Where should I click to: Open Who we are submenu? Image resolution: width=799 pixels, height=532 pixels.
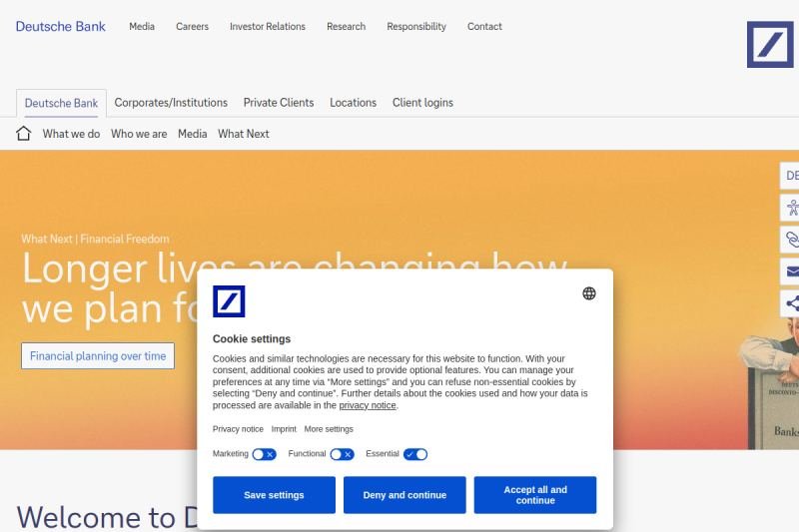[139, 134]
